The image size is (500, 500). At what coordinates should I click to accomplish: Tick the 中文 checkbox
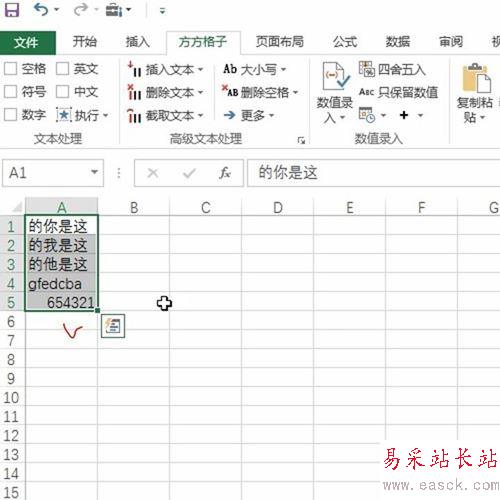point(62,92)
